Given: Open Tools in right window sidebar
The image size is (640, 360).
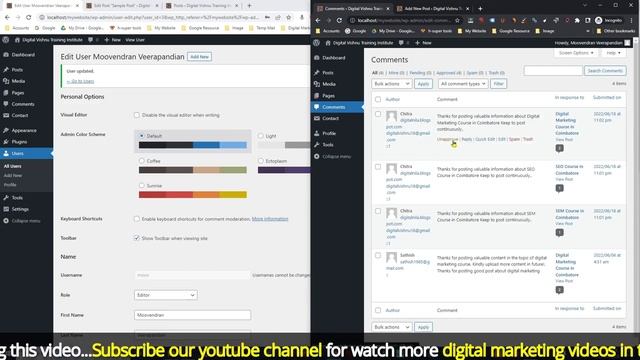Looking at the screenshot, I should click(328, 144).
